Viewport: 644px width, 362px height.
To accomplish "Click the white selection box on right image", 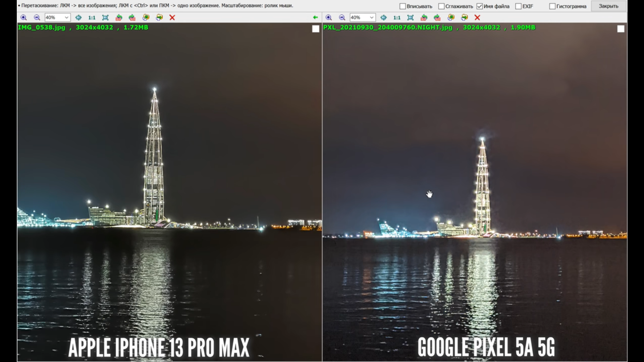I will (621, 29).
